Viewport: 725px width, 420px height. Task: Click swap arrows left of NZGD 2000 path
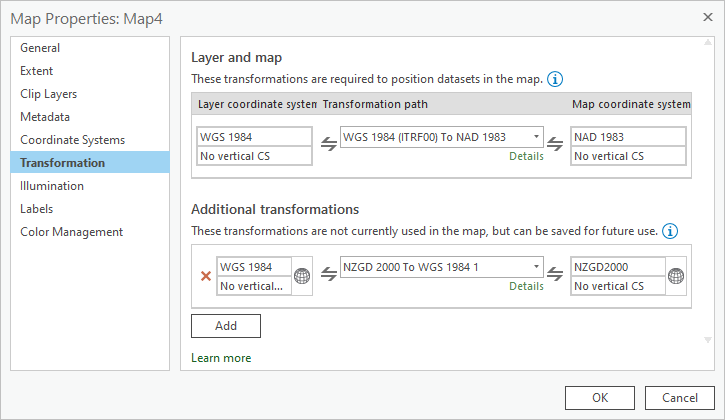pyautogui.click(x=328, y=276)
